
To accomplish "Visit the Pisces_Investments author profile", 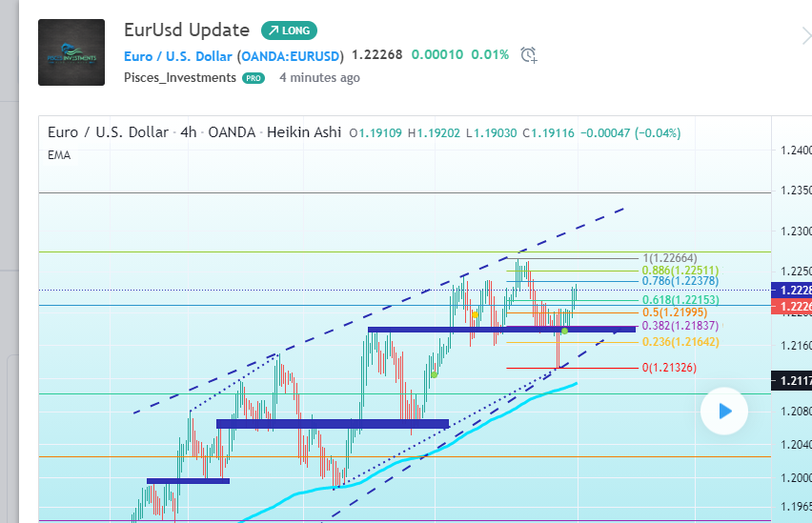I will (x=179, y=77).
